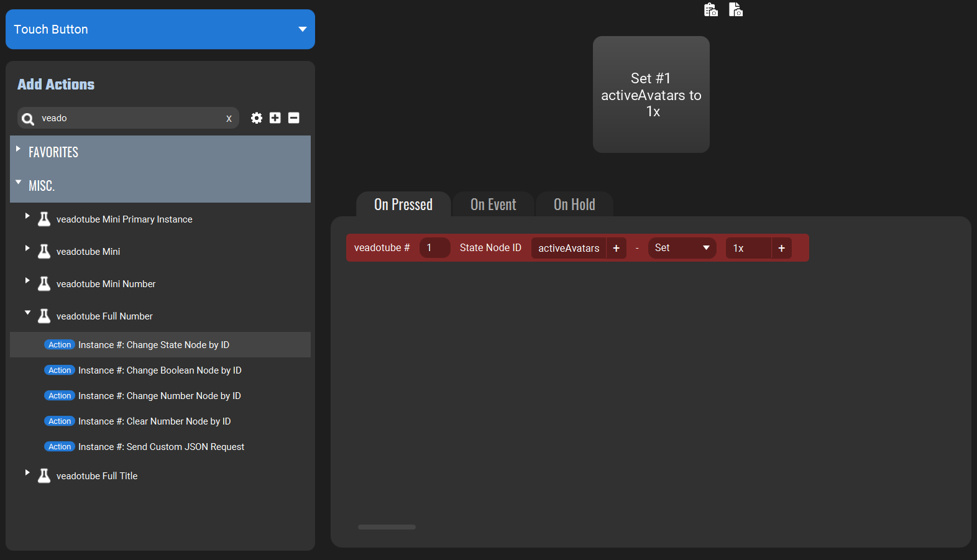Open the Set operation dropdown
The image size is (977, 560).
coord(682,248)
